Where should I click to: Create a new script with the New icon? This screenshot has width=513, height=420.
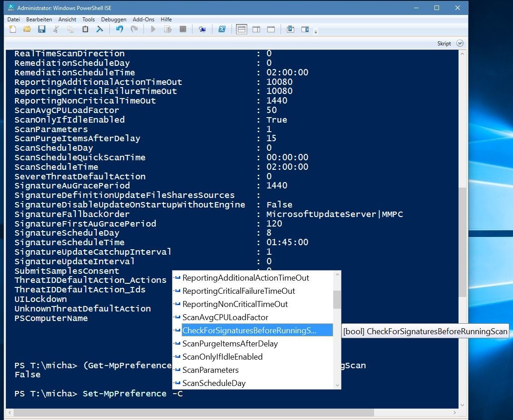[12, 29]
